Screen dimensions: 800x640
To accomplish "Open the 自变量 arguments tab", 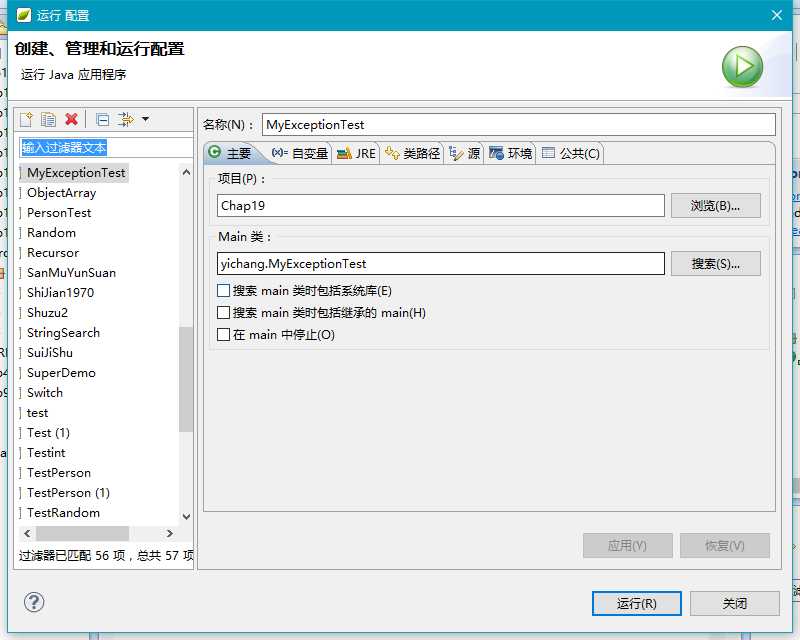I will (299, 153).
